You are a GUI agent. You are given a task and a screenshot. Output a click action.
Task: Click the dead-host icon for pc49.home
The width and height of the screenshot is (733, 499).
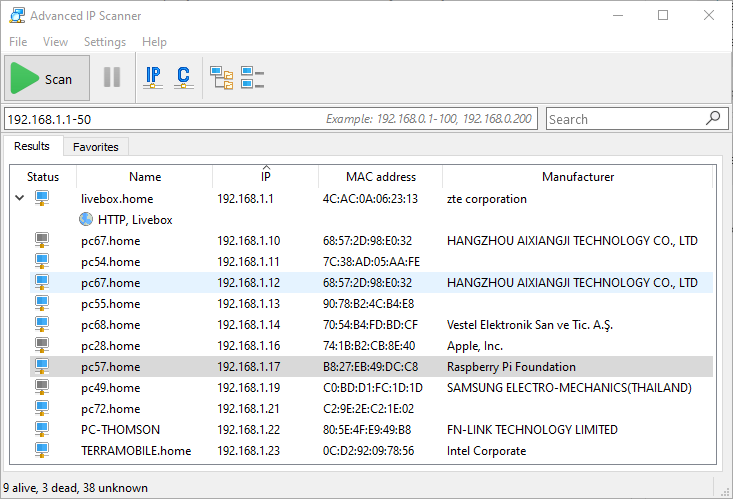click(42, 387)
